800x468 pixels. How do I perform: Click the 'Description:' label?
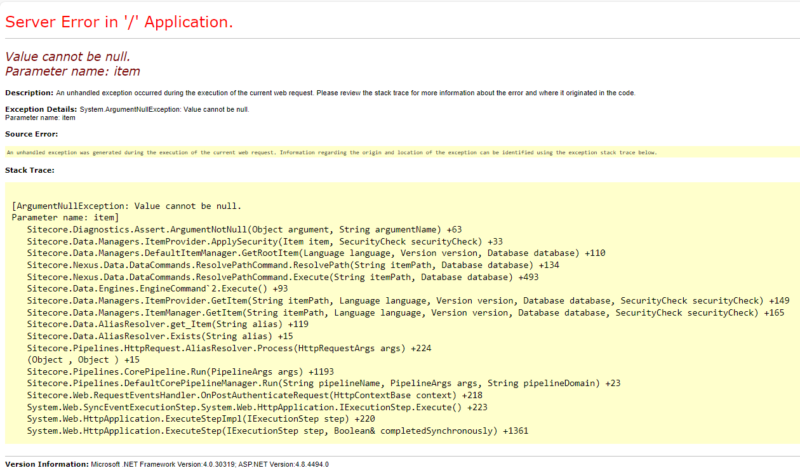pos(29,93)
